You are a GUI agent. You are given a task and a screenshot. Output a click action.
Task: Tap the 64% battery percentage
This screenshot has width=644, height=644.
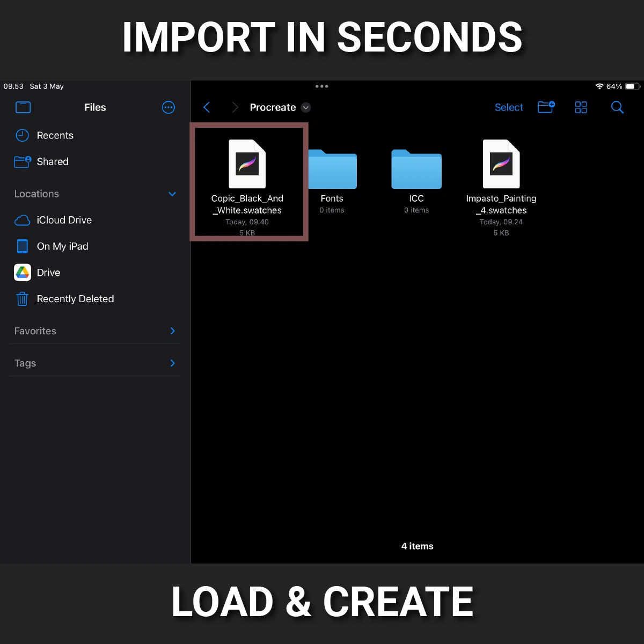pyautogui.click(x=614, y=86)
